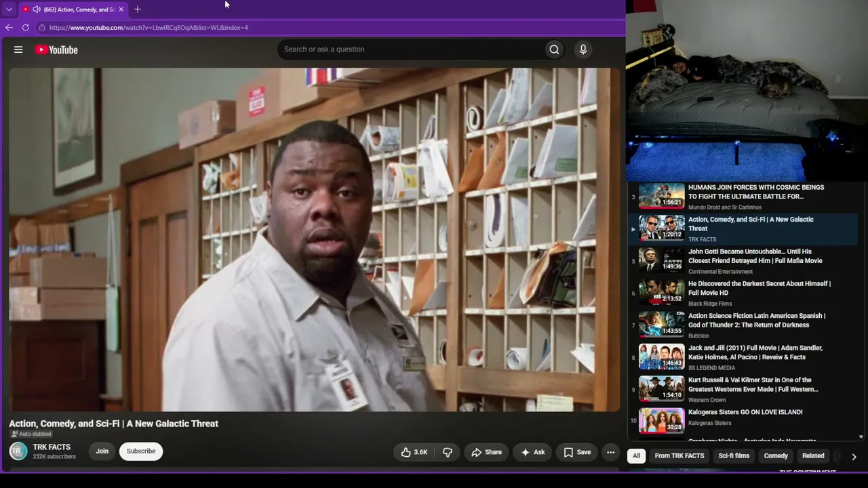Select the From TRK FACTS chip

[x=679, y=456]
